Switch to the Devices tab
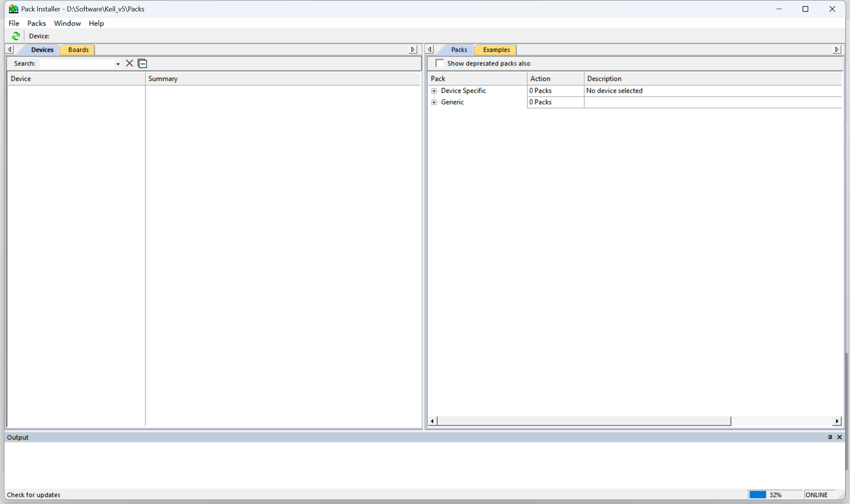This screenshot has width=850, height=504. click(x=42, y=50)
